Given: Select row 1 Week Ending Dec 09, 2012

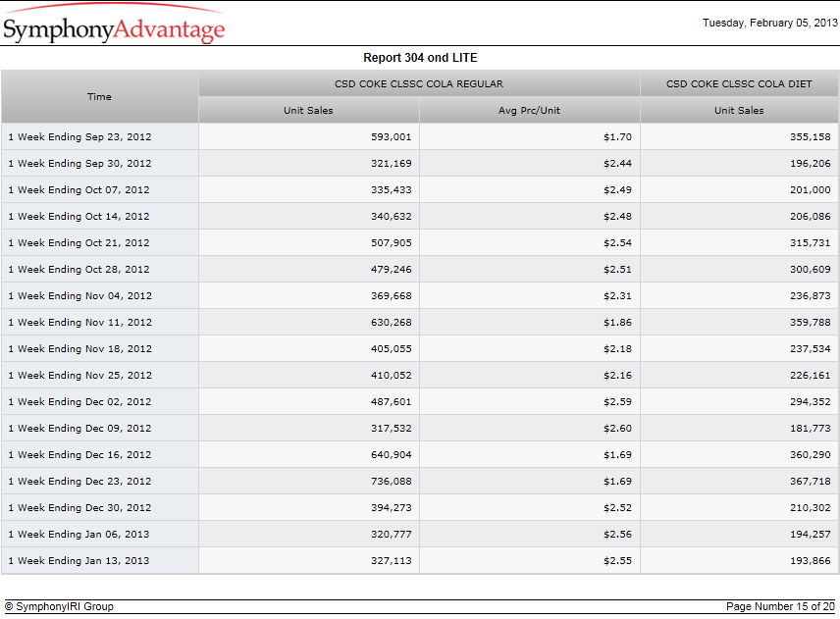Looking at the screenshot, I should click(x=419, y=429).
